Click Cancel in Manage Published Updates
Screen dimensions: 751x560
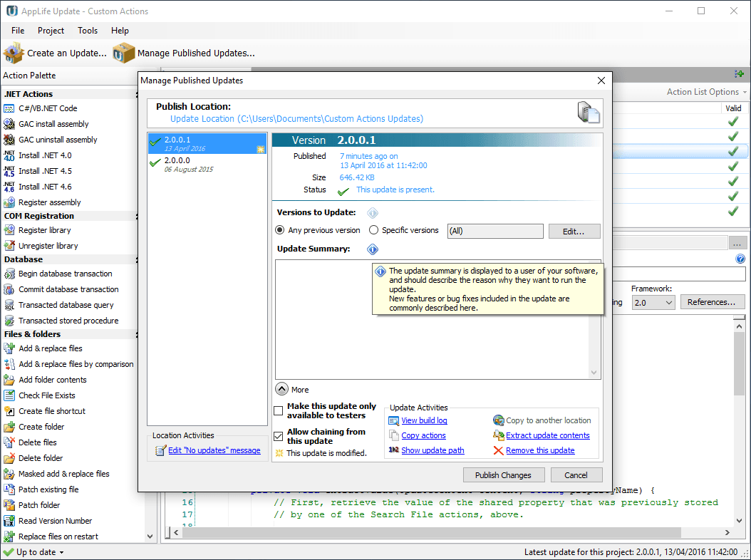576,475
